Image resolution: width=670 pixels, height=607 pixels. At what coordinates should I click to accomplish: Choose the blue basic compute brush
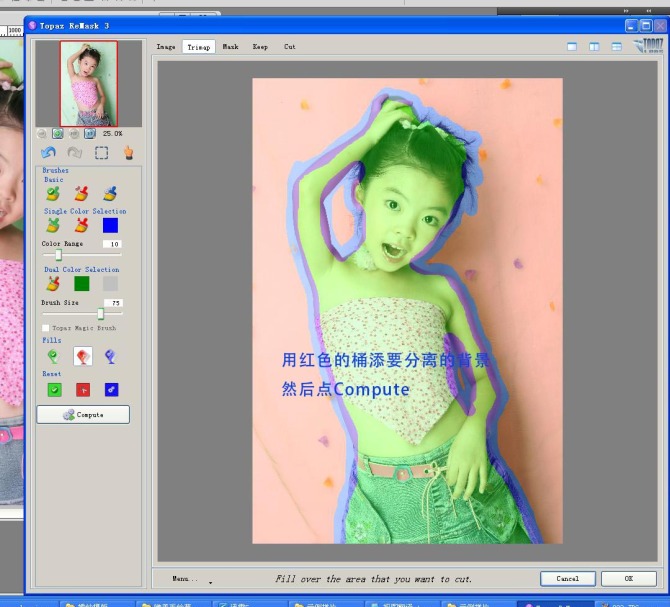click(109, 193)
